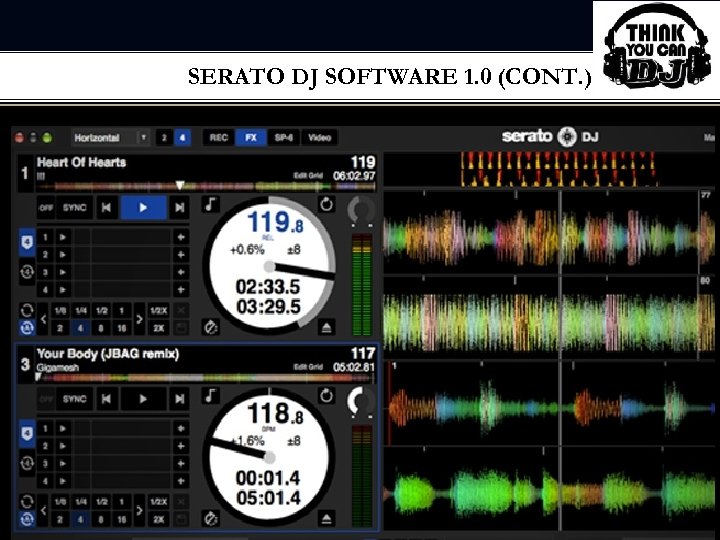Add cue point in slot 3 deck 1
Screen dimensions: 720x540
(x=181, y=272)
